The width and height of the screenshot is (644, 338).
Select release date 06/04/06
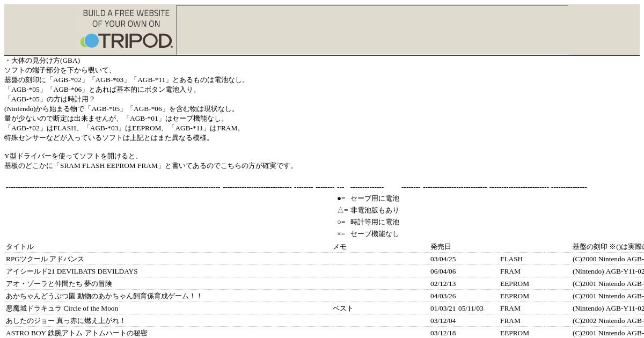(443, 271)
